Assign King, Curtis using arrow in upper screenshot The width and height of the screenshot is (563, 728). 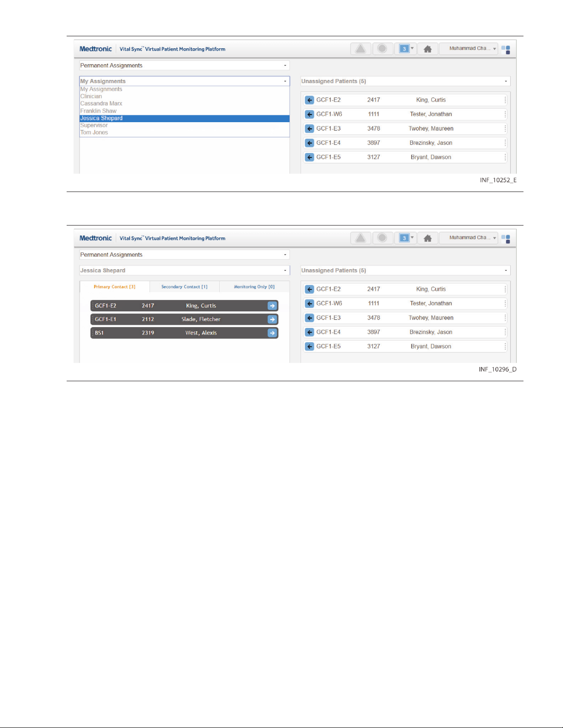(310, 100)
